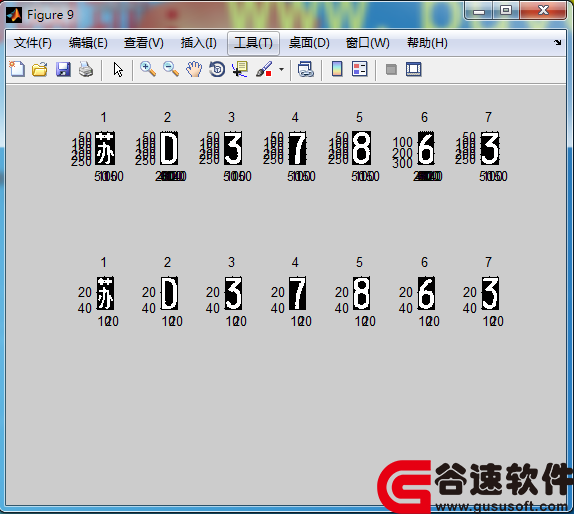Viewport: 574px width, 514px height.
Task: Select top row subplot 5 showing 8
Action: (x=361, y=148)
